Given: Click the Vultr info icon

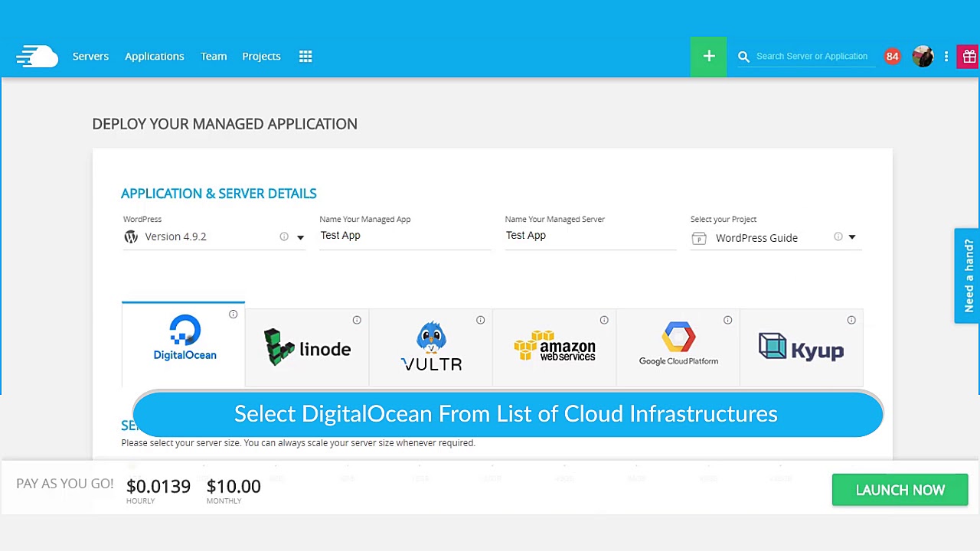Looking at the screenshot, I should point(480,320).
